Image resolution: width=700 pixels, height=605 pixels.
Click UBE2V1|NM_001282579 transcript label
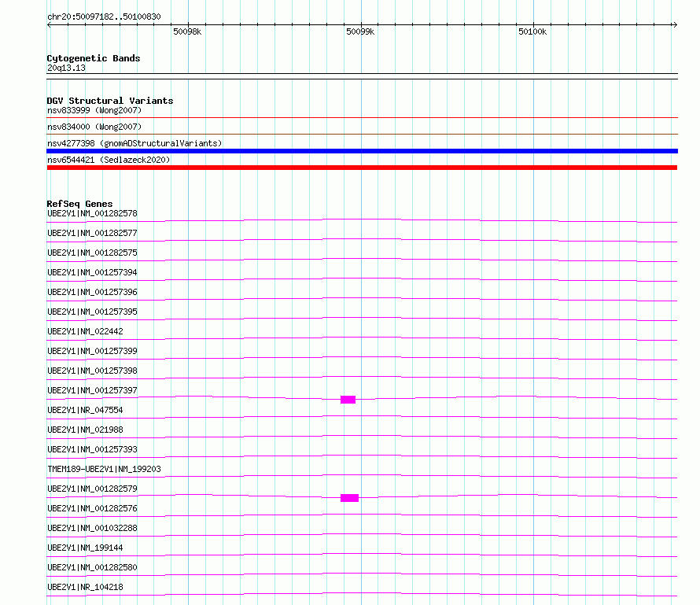pos(92,489)
